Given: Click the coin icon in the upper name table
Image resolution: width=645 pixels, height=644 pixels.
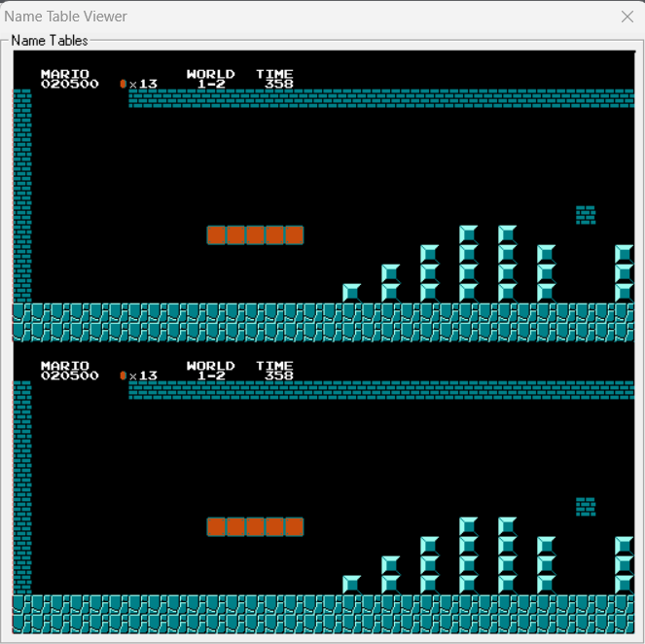Looking at the screenshot, I should pos(123,84).
